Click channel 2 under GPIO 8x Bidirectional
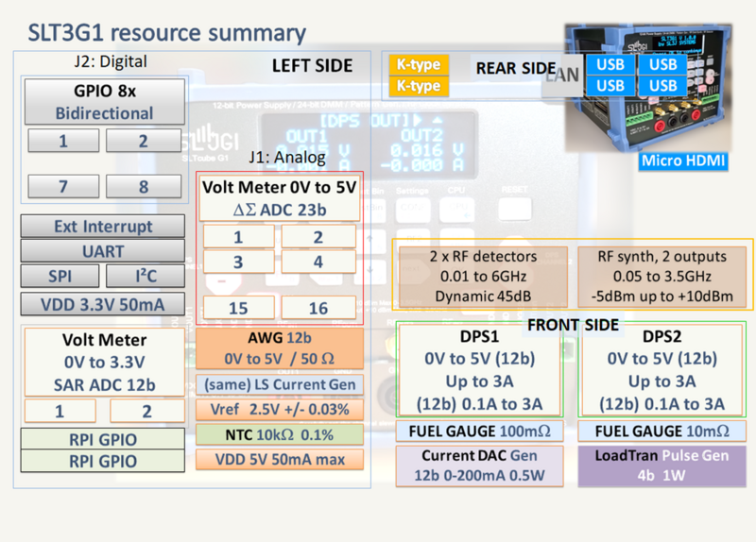 point(144,141)
